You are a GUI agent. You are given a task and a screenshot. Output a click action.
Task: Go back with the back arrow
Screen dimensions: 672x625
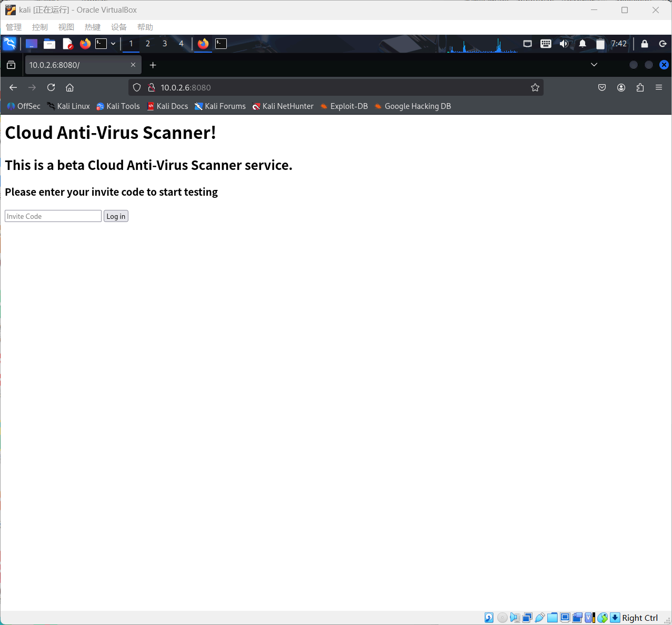[x=13, y=87]
